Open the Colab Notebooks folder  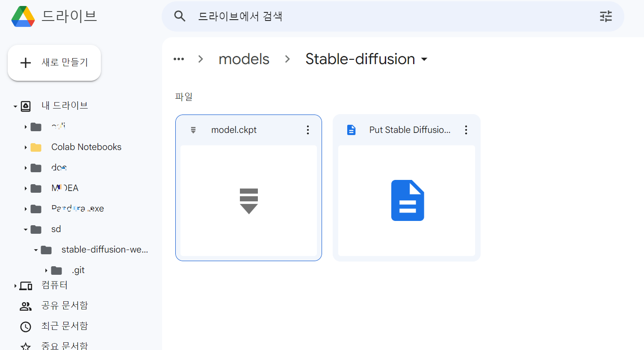pyautogui.click(x=86, y=147)
